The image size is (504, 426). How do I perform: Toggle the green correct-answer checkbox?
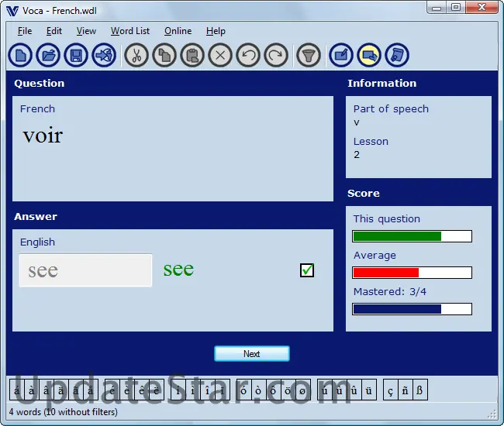(x=307, y=270)
